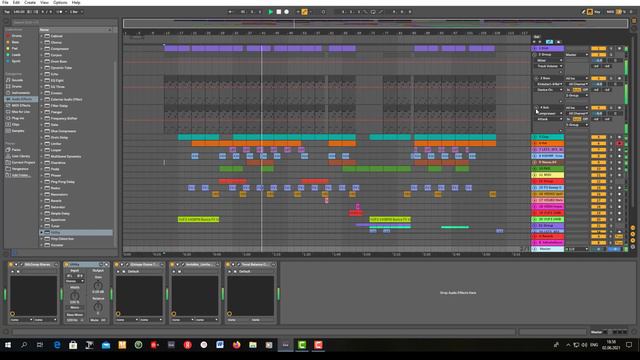Open the Options menu

(60, 2)
